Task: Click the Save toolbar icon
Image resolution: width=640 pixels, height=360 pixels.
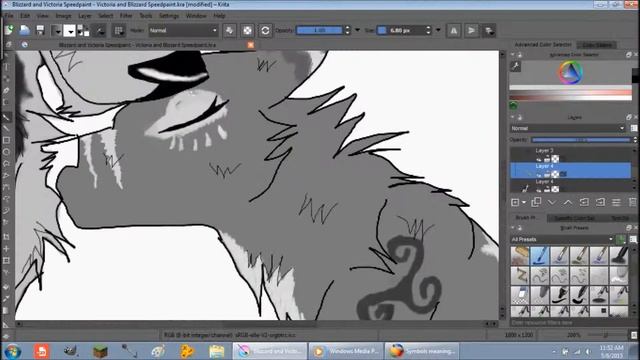Action: [40, 30]
